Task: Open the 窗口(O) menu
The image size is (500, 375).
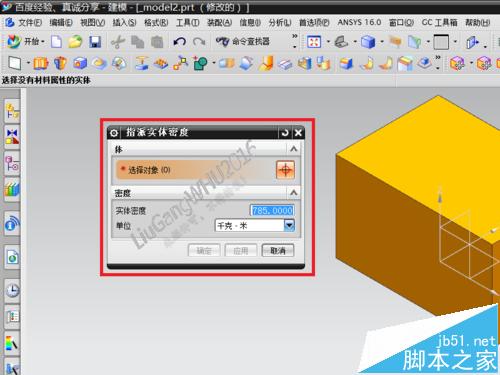Action: pyautogui.click(x=401, y=22)
